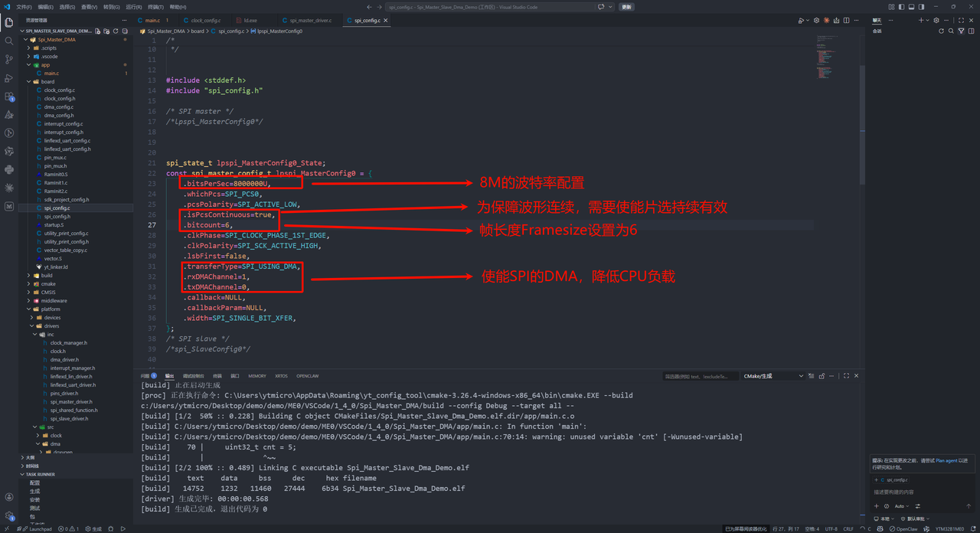The height and width of the screenshot is (533, 980).
Task: Click the New File icon in Explorer toolbar
Action: (100, 31)
